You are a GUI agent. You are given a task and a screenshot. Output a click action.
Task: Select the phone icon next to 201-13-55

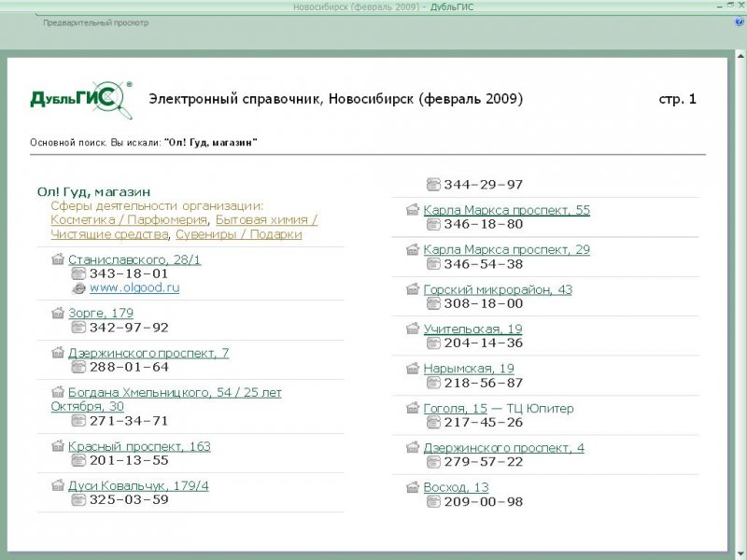(x=78, y=460)
